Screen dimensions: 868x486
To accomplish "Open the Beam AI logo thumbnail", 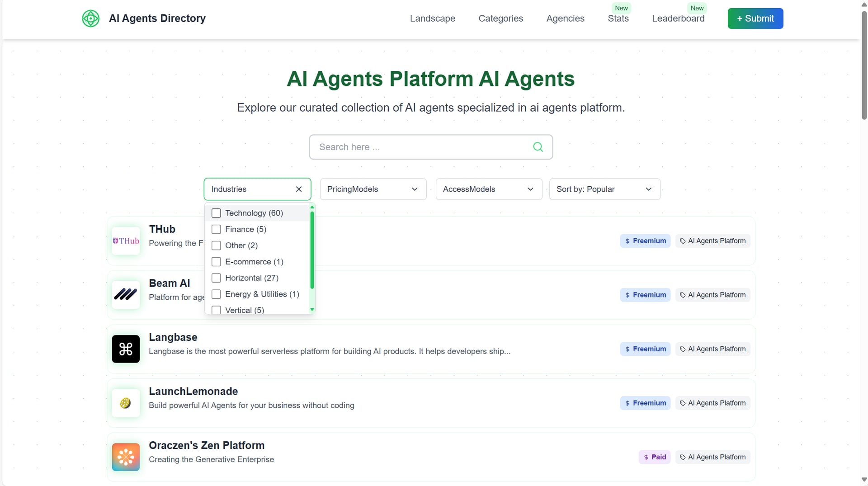I will [x=126, y=295].
